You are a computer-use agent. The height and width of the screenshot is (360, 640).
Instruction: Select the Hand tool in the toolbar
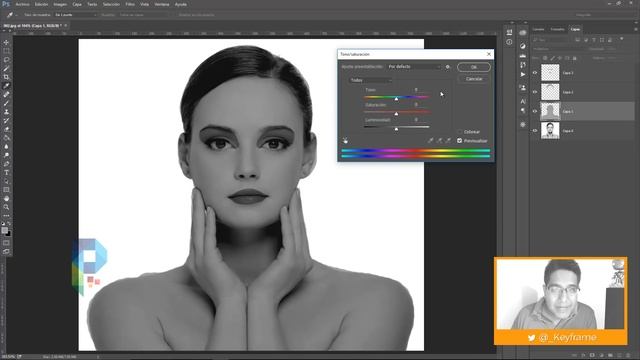(6, 198)
